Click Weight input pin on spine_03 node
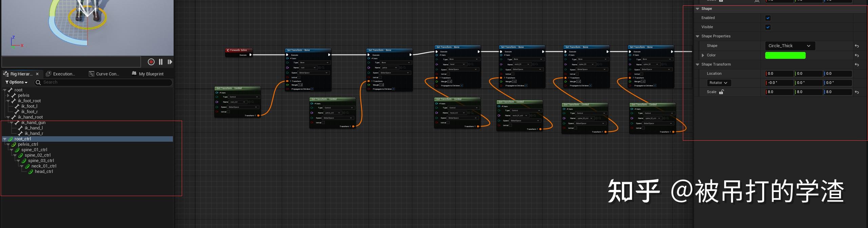This screenshot has width=868, height=228. point(566,82)
